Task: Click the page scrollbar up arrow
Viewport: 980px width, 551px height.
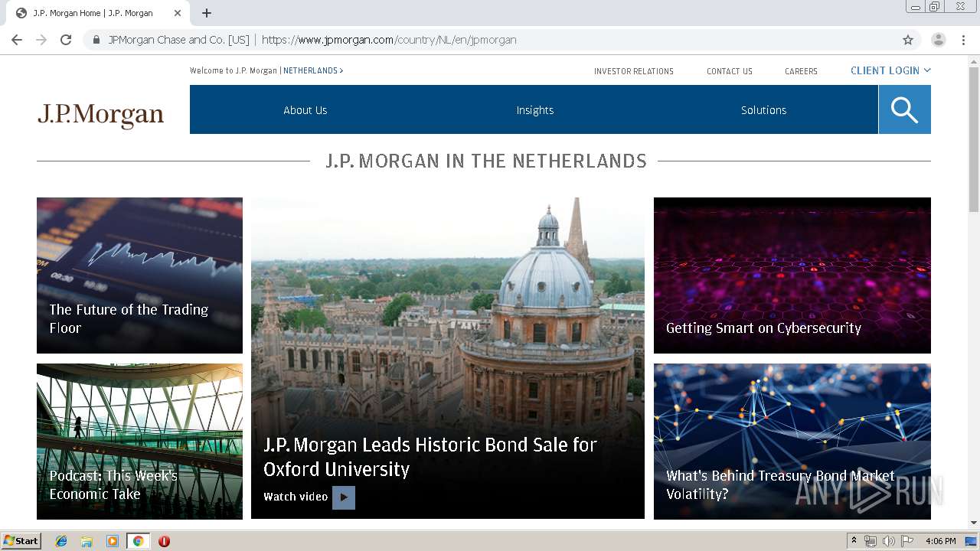Action: [974, 61]
